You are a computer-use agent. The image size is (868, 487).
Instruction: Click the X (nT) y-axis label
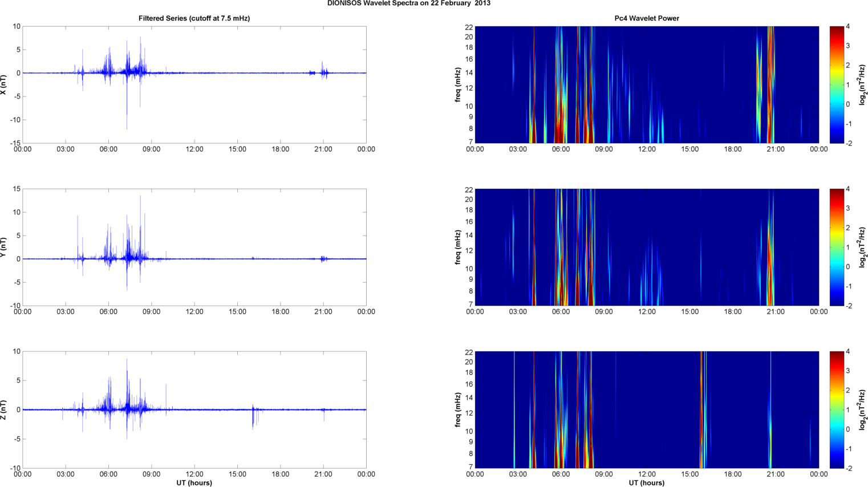[3, 84]
